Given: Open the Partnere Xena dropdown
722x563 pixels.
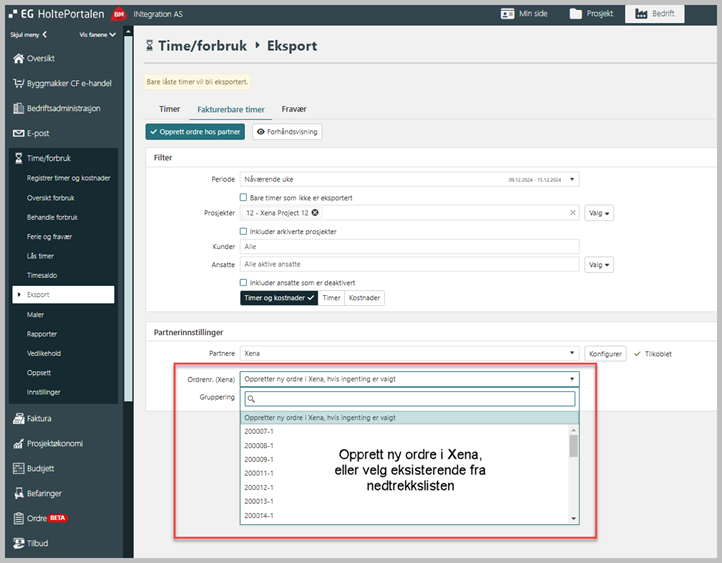Looking at the screenshot, I should [573, 353].
